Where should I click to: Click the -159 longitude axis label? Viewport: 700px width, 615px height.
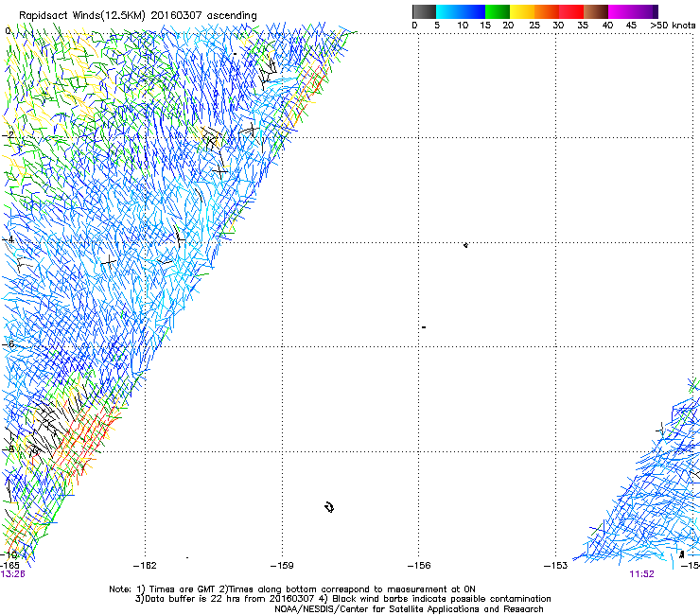pos(282,566)
